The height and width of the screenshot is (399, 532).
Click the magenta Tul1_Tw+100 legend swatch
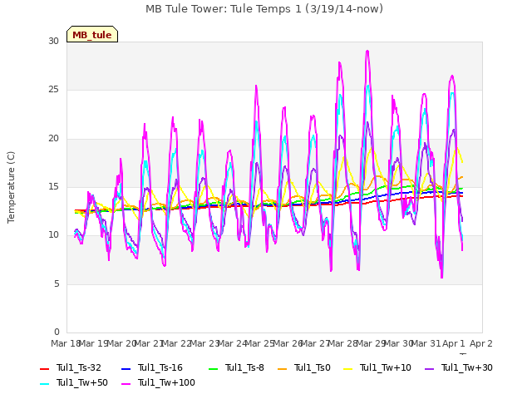tap(126, 383)
